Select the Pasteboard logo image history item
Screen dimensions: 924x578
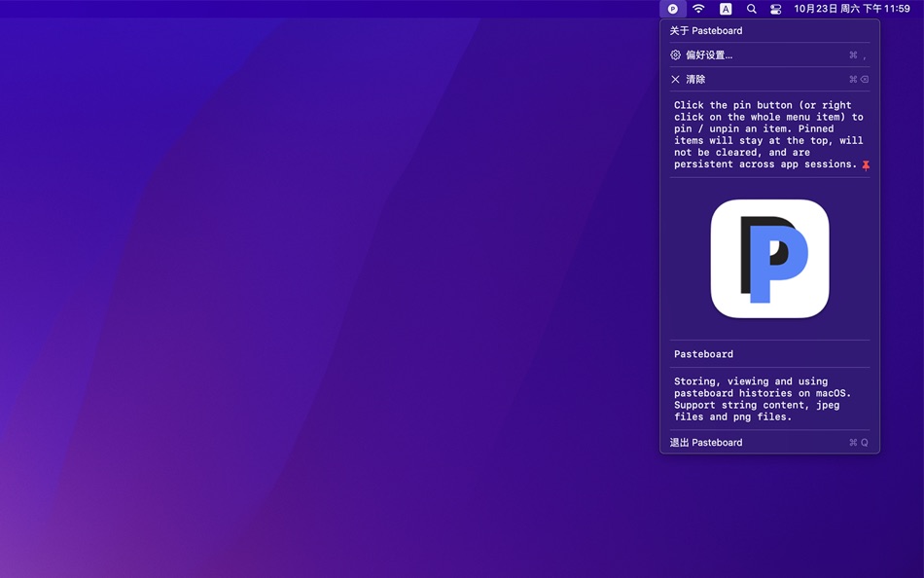[769, 259]
